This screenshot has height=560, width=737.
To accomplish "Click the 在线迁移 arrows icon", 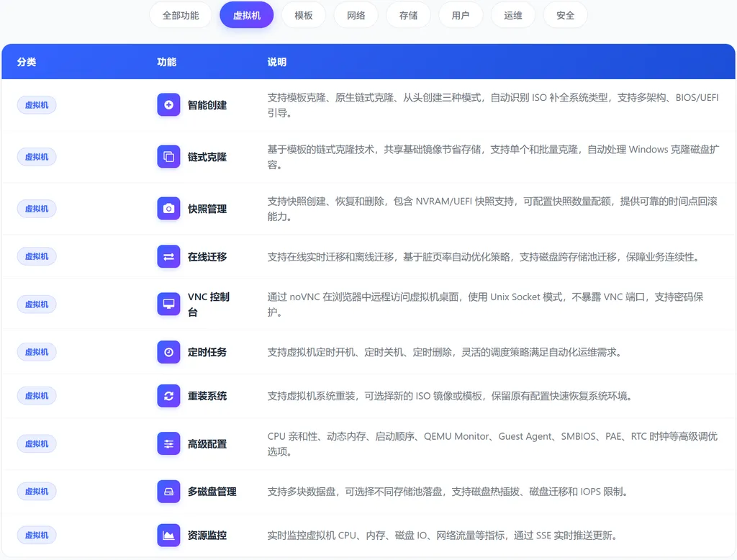I will (168, 257).
